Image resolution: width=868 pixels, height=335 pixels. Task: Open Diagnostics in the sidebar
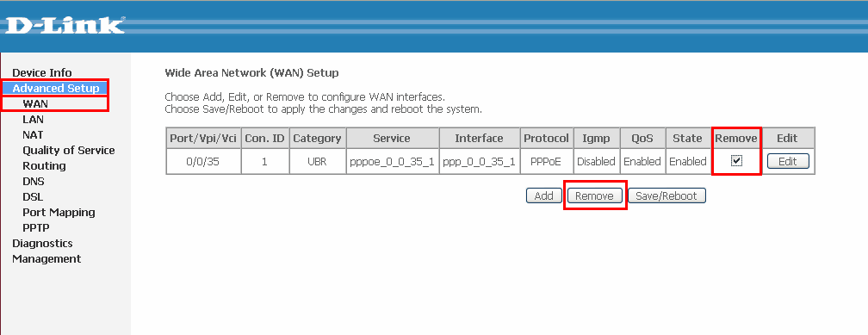tap(43, 243)
